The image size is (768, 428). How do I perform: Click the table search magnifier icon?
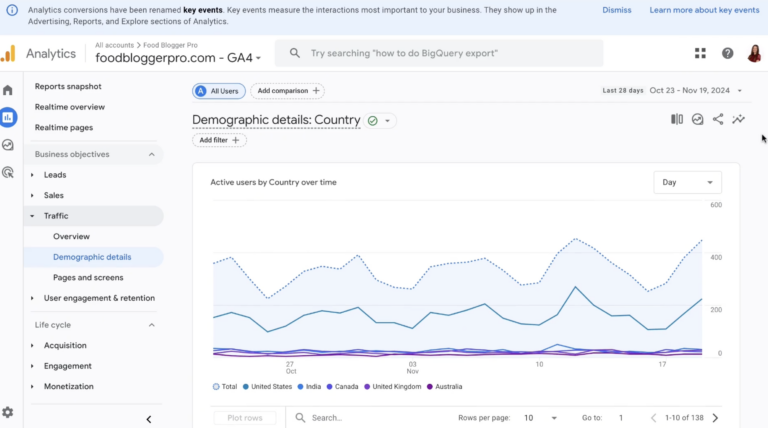tap(300, 418)
